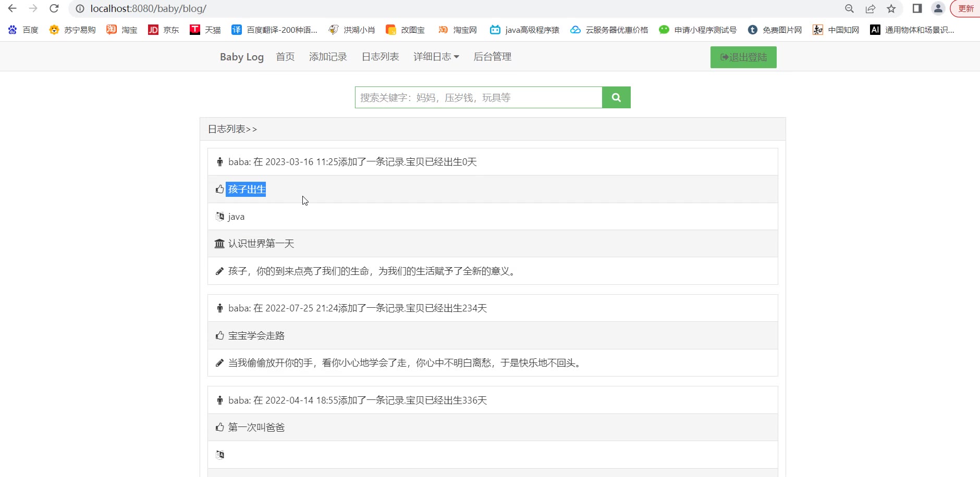Expand the 详细日志 dropdown menu
This screenshot has width=980, height=477.
coord(436,57)
